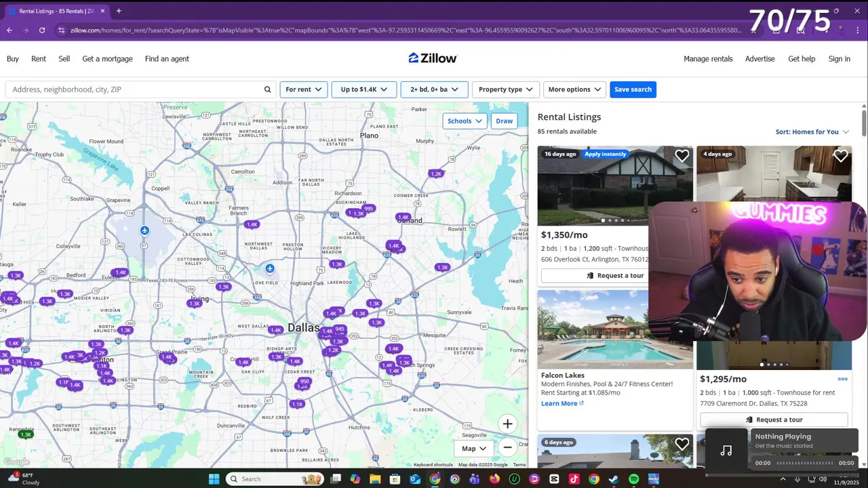Open the 2+ bd, 0+ ba dropdown
Viewport: 868px width, 488px height.
tap(434, 89)
